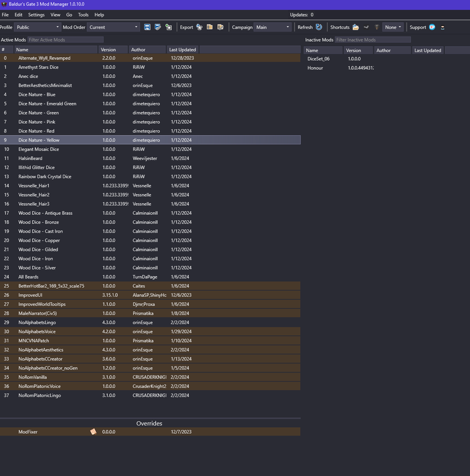The width and height of the screenshot is (470, 476).
Task: Click the Filter Inactive Mods field
Action: (x=373, y=40)
